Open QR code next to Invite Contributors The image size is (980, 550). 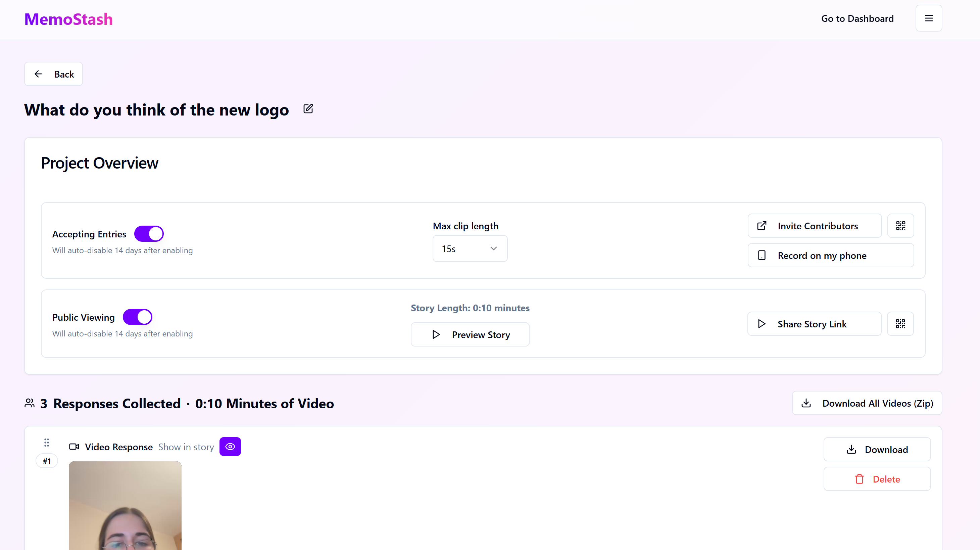point(900,226)
